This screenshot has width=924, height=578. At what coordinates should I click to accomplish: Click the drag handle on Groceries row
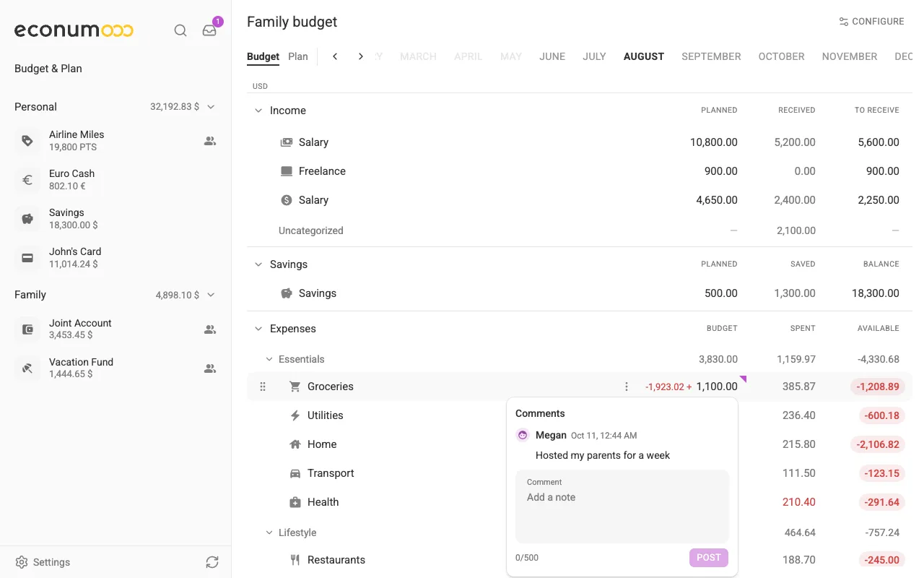point(263,387)
